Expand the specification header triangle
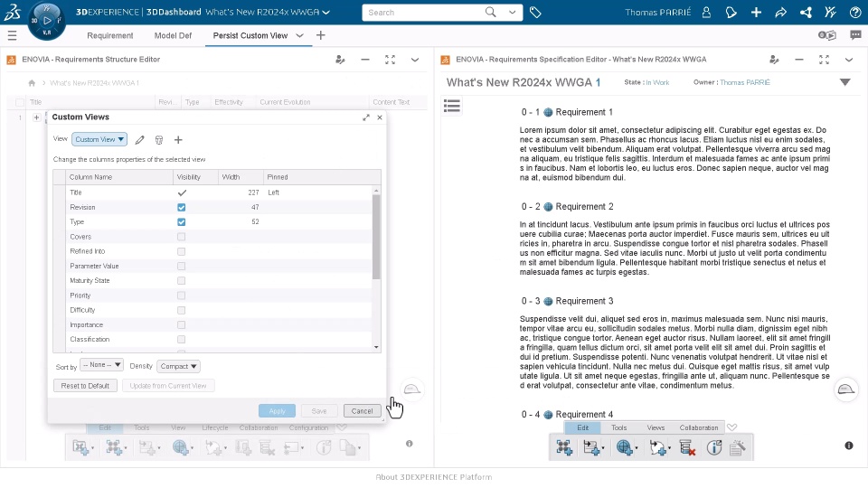This screenshot has height=488, width=868. [x=844, y=82]
